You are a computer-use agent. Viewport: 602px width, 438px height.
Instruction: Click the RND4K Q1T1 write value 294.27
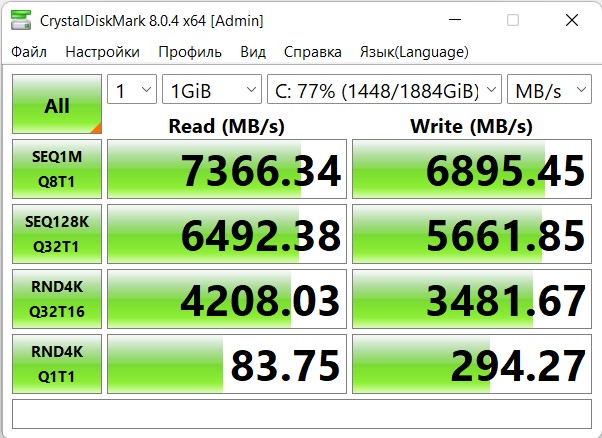click(x=472, y=364)
